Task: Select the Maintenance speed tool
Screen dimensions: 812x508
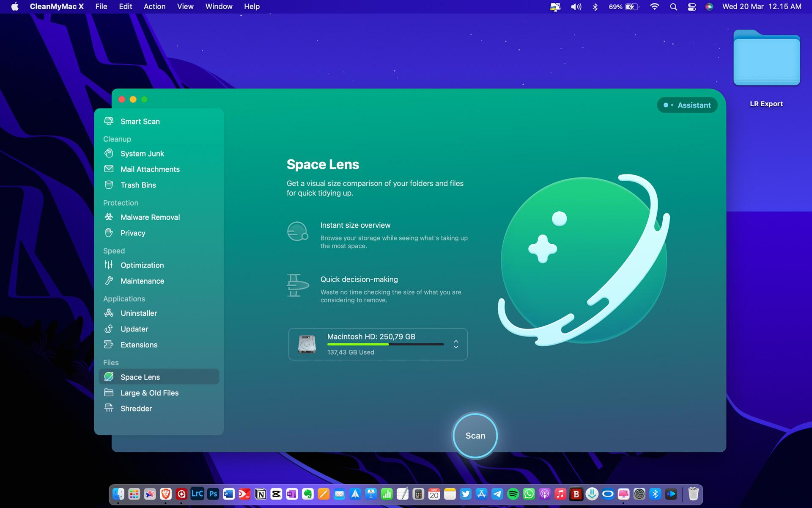Action: tap(142, 280)
